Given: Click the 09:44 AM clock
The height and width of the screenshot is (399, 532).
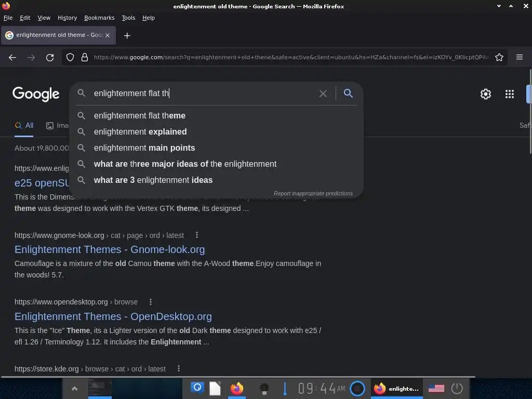Looking at the screenshot, I should point(321,389).
